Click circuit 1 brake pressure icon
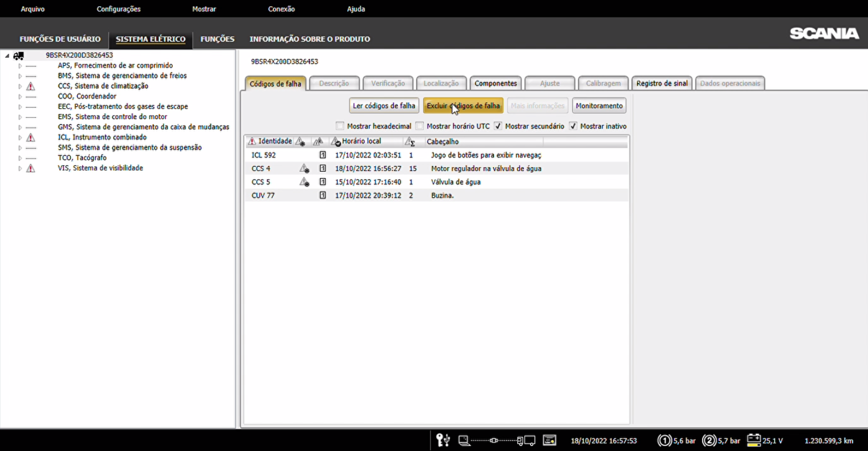The image size is (868, 451). coord(664,441)
